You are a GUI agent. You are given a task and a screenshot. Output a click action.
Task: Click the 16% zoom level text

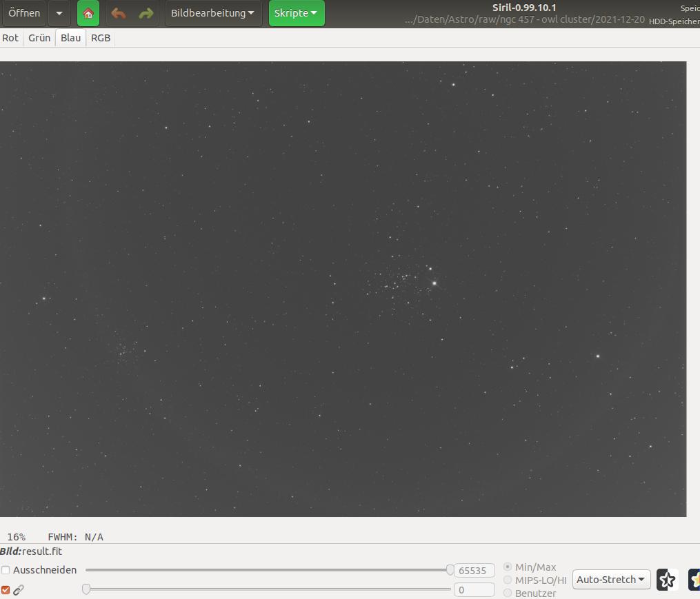tap(17, 537)
